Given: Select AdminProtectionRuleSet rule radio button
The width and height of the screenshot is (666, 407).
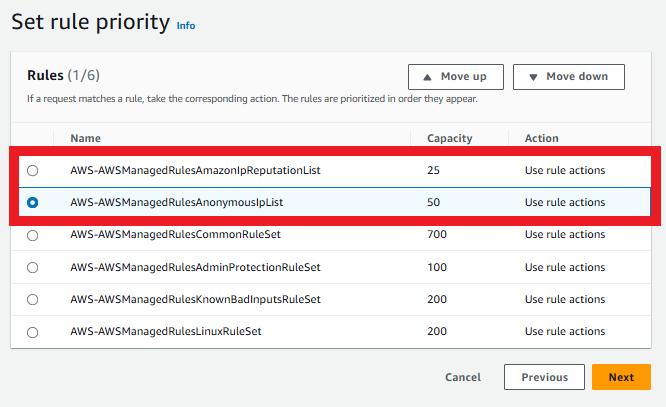Looking at the screenshot, I should tap(32, 268).
